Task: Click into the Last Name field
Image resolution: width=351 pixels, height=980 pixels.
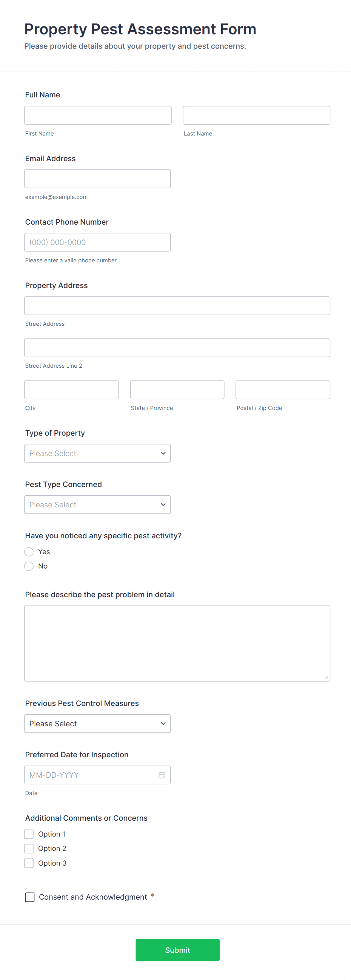Action: click(256, 115)
